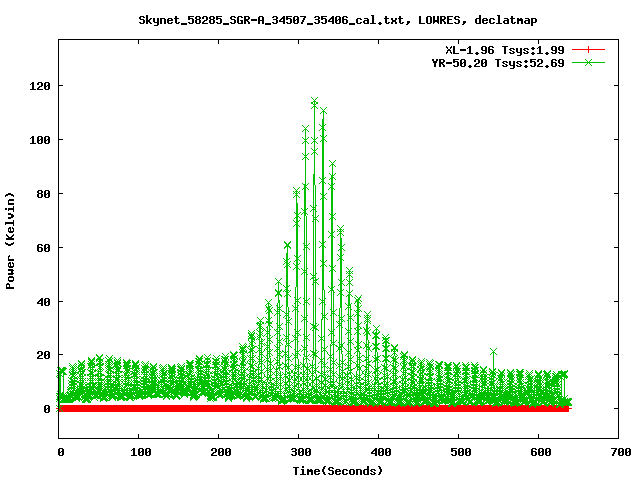Click the green YR legend line sample
The height and width of the screenshot is (480, 640).
[x=588, y=62]
